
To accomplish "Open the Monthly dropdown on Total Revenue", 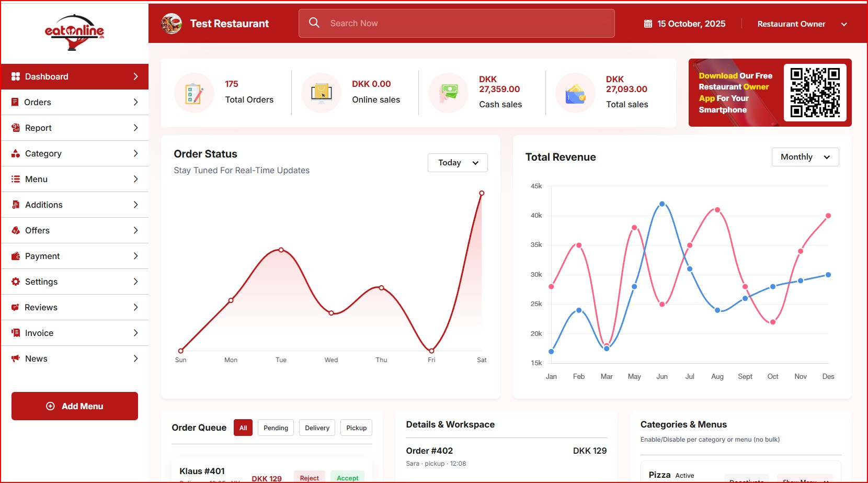I will tap(805, 156).
